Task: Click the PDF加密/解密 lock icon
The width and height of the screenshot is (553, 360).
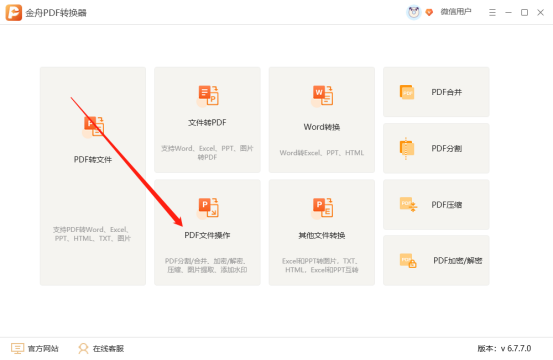Action: (408, 261)
